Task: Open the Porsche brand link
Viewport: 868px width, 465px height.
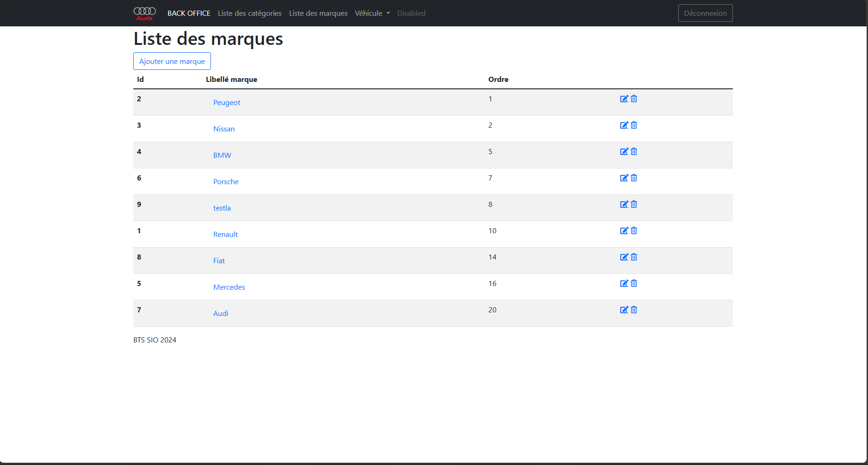Action: click(226, 182)
